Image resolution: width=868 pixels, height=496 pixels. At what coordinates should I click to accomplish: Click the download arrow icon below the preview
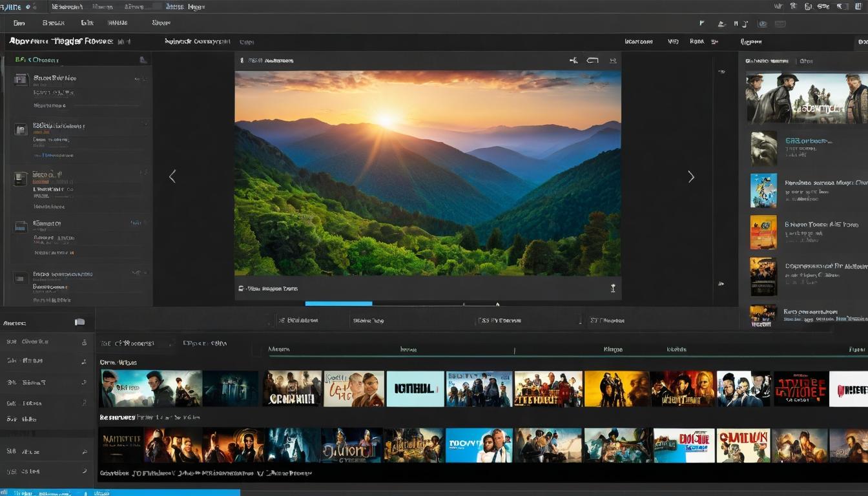(613, 288)
